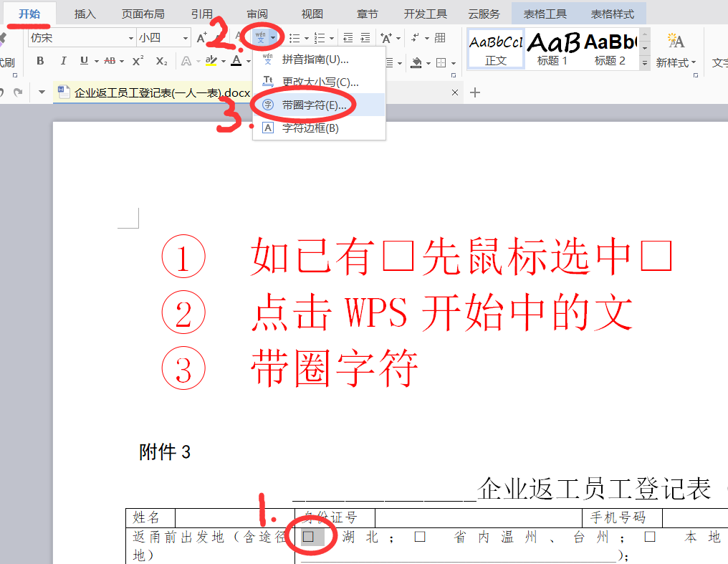Switch to the 开发工具 tab
This screenshot has height=564, width=728.
click(x=426, y=14)
